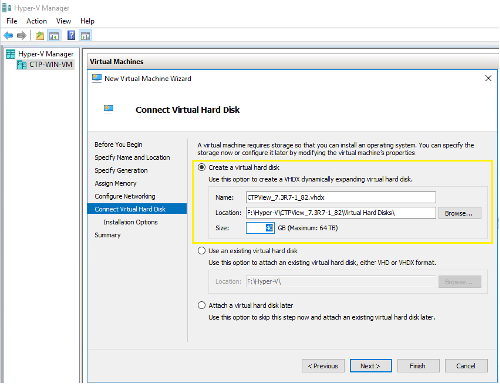The image size is (500, 384).
Task: Click the VHDX dynamically expanding description text
Action: [x=310, y=179]
